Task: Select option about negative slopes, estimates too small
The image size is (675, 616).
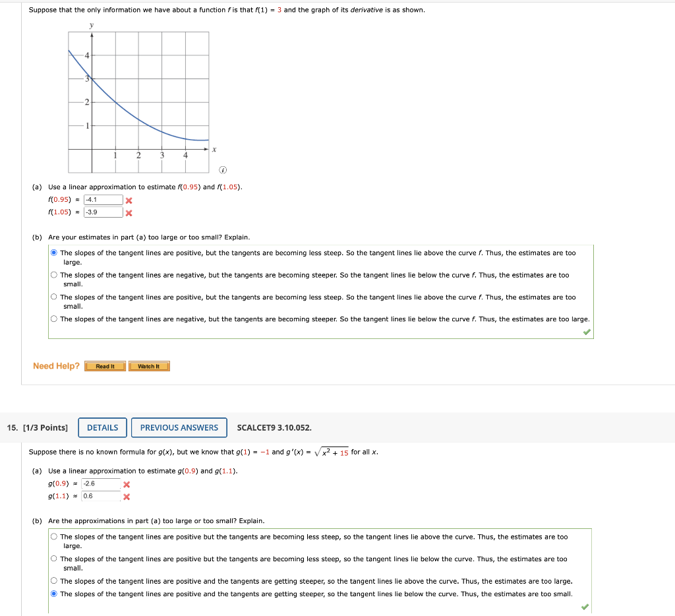Action: pyautogui.click(x=53, y=274)
